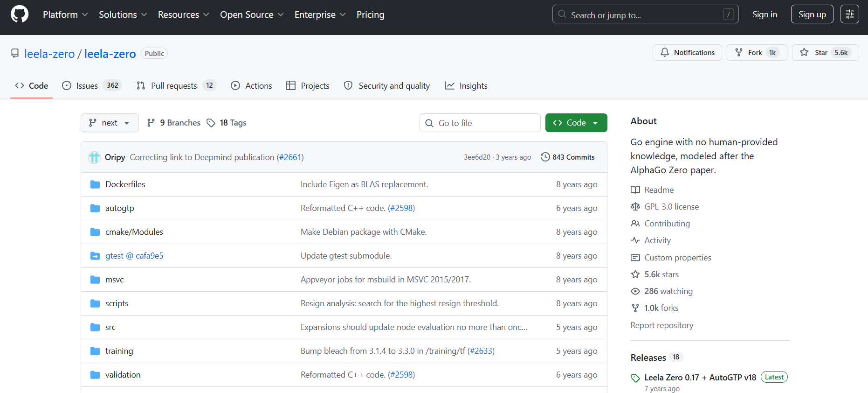Open the appearance settings icon button

pos(849,14)
